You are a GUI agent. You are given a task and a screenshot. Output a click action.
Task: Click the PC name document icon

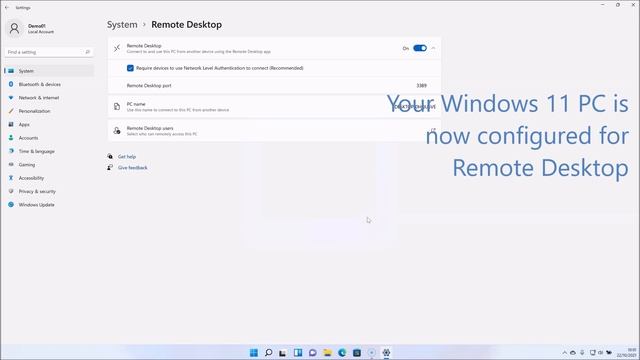tap(117, 107)
